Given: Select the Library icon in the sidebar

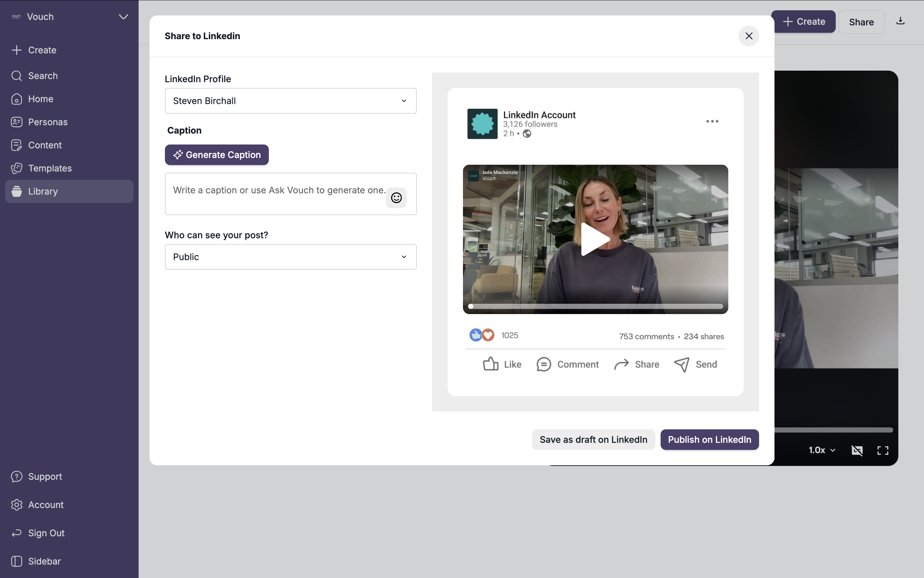Looking at the screenshot, I should click(16, 191).
